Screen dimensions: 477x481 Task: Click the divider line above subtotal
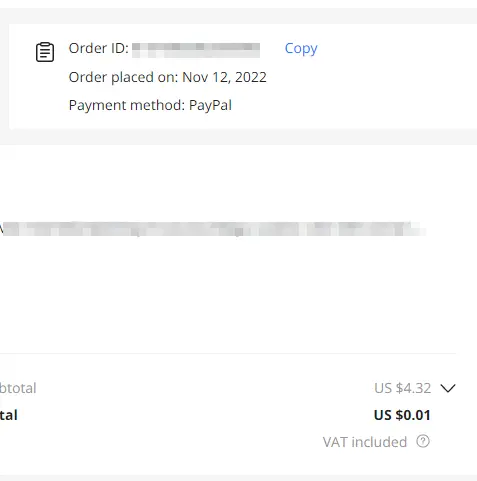pyautogui.click(x=228, y=353)
